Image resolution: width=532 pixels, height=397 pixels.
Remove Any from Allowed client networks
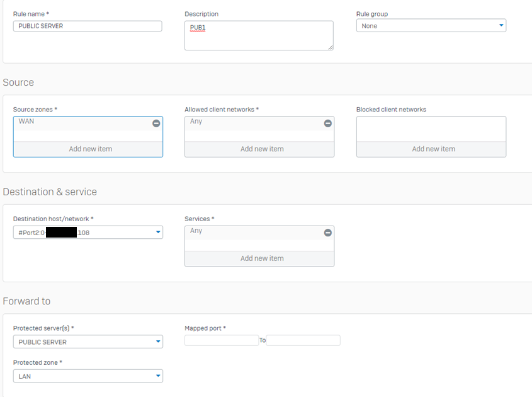point(327,124)
